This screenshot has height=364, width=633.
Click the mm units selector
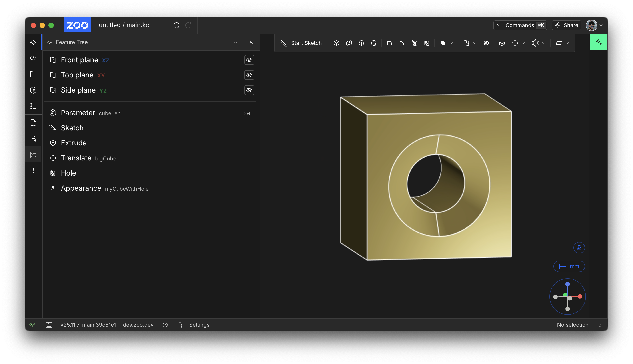(x=569, y=266)
